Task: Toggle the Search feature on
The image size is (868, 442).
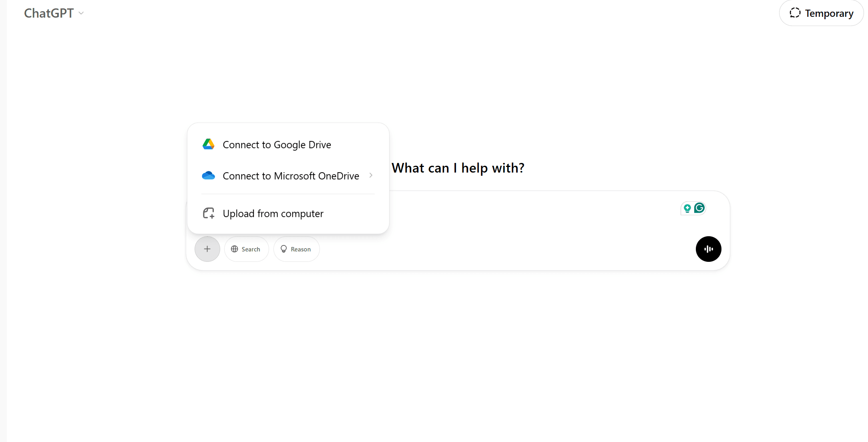Action: pyautogui.click(x=246, y=249)
